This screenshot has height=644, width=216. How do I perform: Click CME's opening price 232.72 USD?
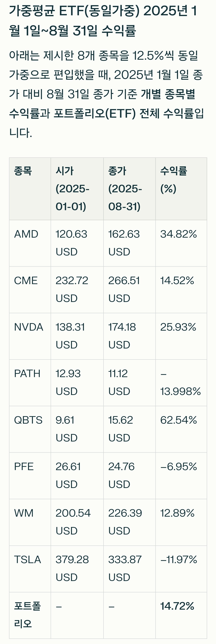72,289
